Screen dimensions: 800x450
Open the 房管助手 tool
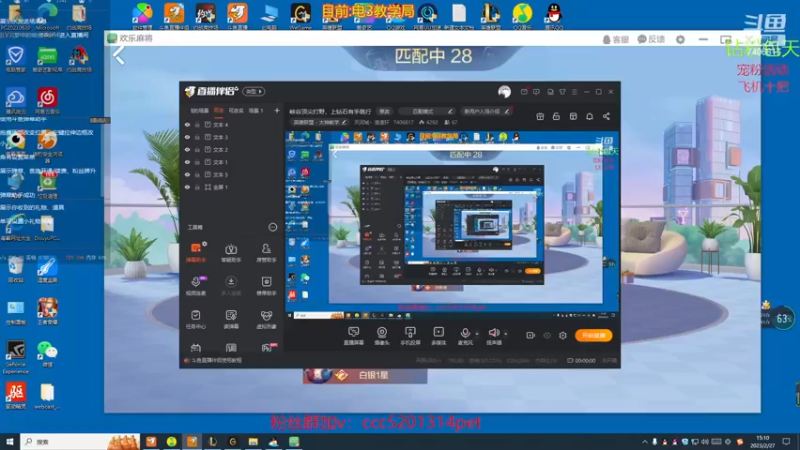click(266, 252)
